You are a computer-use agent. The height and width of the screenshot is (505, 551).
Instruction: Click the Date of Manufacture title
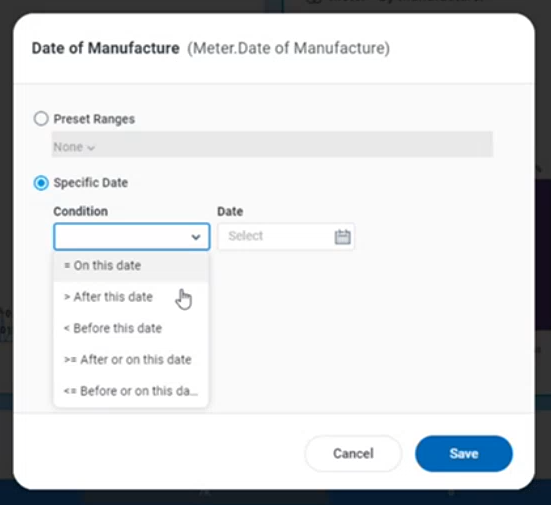(105, 48)
